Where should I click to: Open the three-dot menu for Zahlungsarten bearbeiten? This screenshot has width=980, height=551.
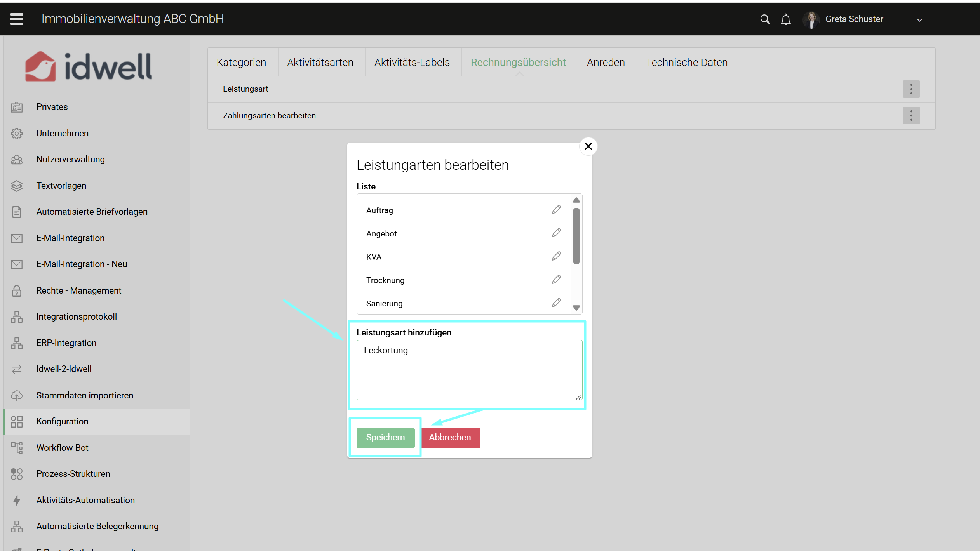click(911, 115)
